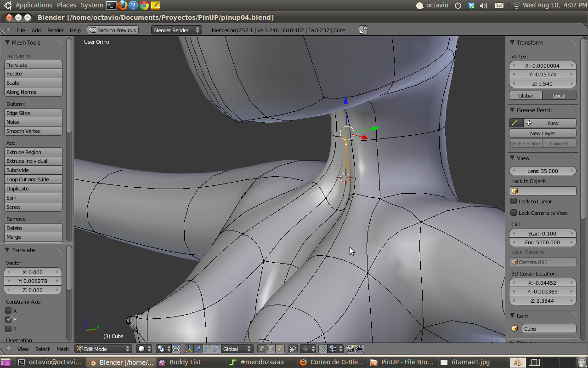This screenshot has width=588, height=368.
Task: Open the Blender Render engine dropdown
Action: 176,30
